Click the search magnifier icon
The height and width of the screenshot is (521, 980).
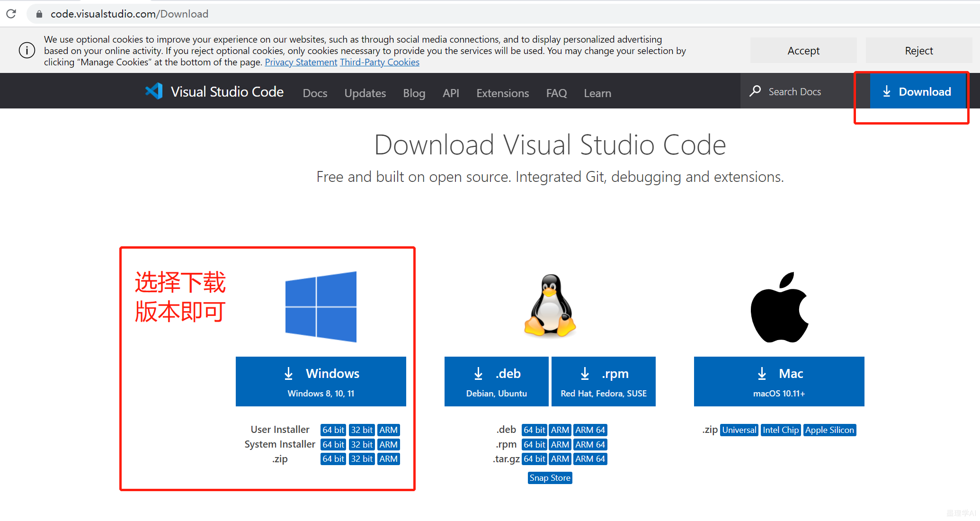[755, 91]
